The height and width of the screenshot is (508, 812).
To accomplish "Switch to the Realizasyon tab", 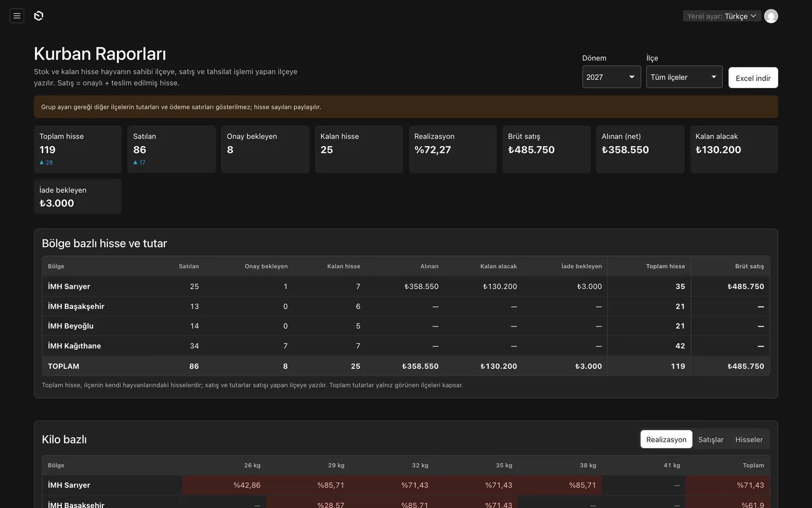I will pos(666,439).
